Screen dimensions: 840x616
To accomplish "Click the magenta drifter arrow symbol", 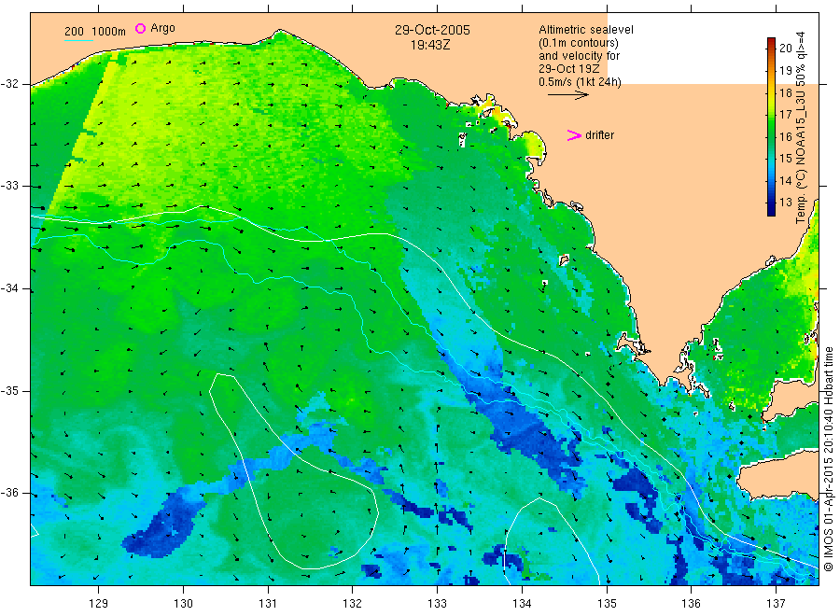I will [x=574, y=135].
